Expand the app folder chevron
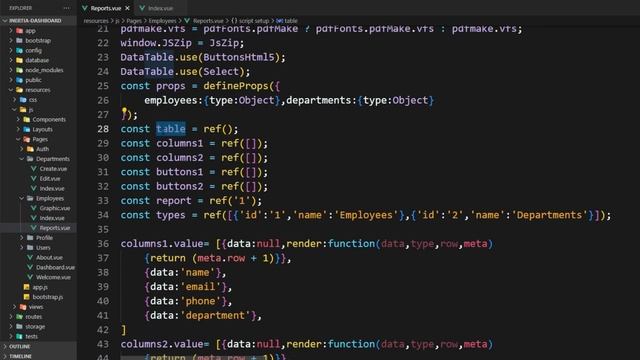The image size is (640, 360). (x=11, y=31)
